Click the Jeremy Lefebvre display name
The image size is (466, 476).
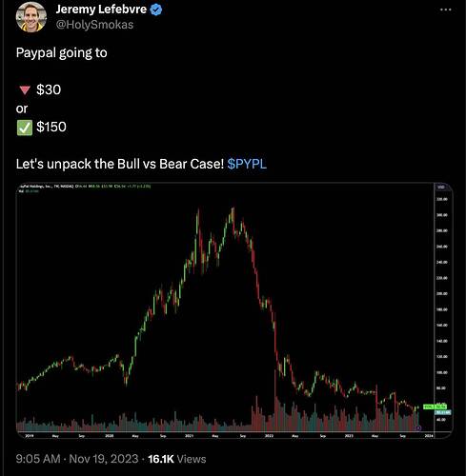101,10
